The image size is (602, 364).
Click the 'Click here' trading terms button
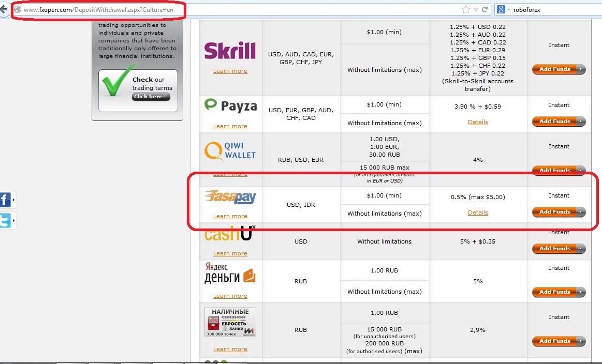[x=151, y=97]
